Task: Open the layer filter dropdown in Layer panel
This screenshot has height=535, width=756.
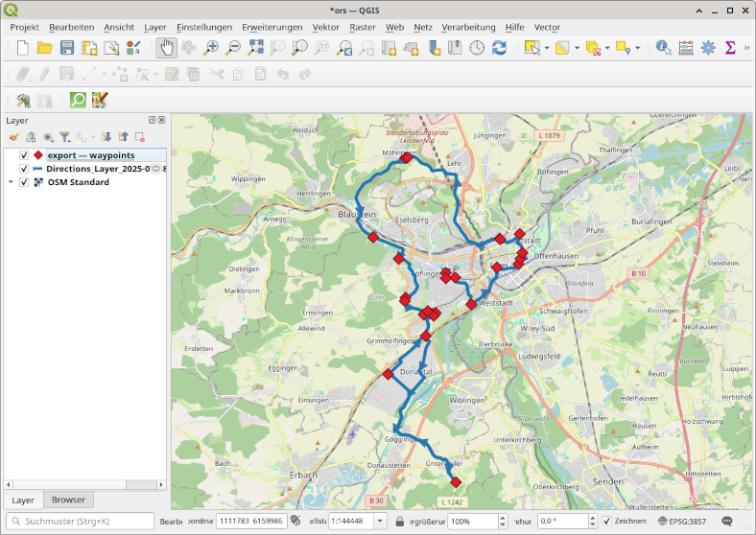Action: click(x=65, y=137)
